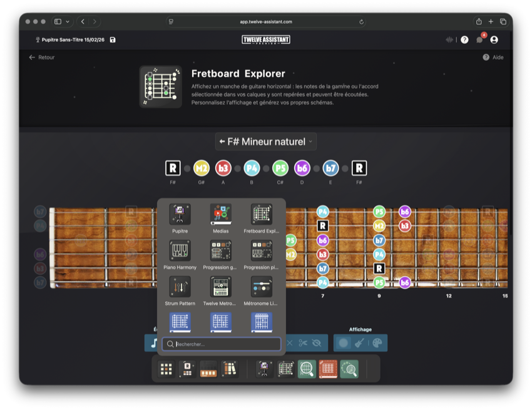Open the Safari sidebar dropdown chevron

coord(68,22)
